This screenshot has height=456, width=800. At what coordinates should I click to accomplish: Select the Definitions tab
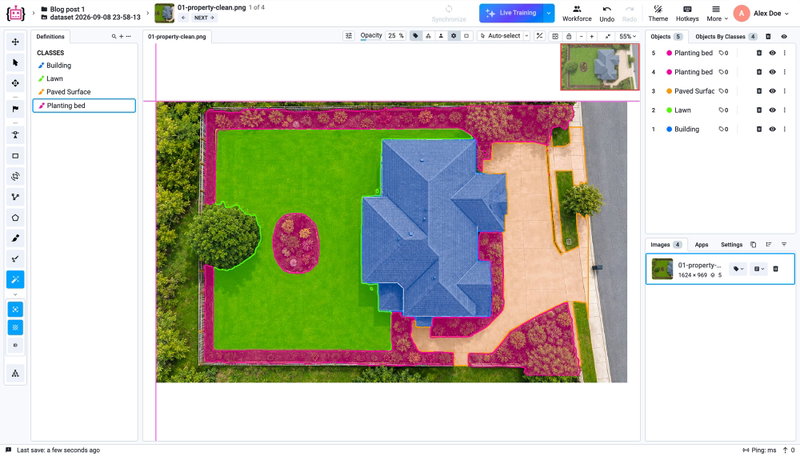tap(51, 37)
